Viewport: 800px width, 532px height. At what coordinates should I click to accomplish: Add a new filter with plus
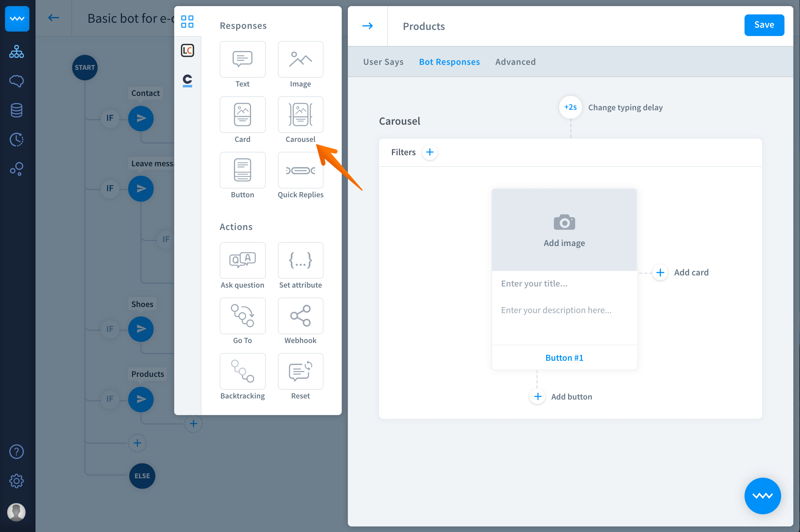(429, 152)
